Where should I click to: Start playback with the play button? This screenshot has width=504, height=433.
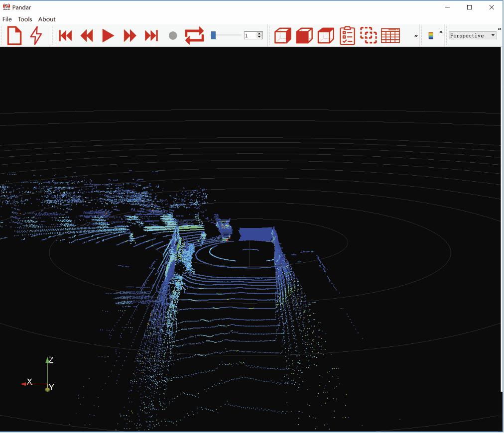tap(108, 35)
